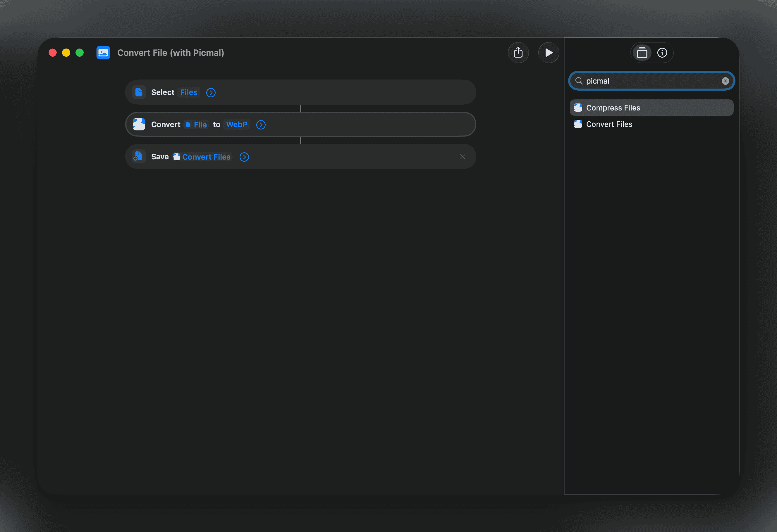Click the Save action's file icon
This screenshot has height=532, width=777.
click(x=139, y=156)
